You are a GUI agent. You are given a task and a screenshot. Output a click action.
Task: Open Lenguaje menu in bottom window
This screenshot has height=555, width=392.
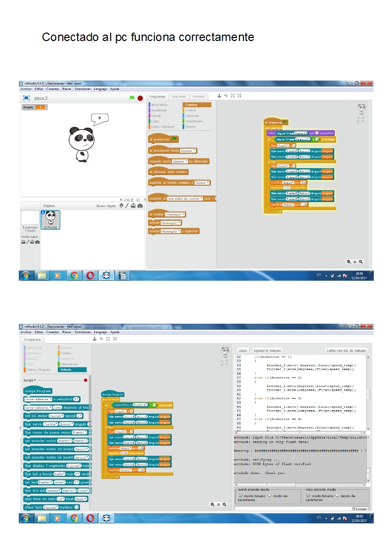tap(100, 332)
